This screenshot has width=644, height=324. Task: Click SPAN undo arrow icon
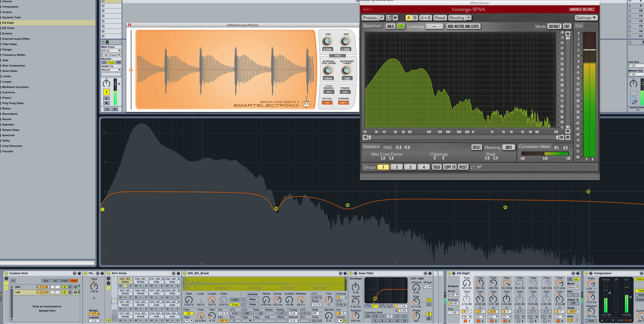[x=389, y=18]
